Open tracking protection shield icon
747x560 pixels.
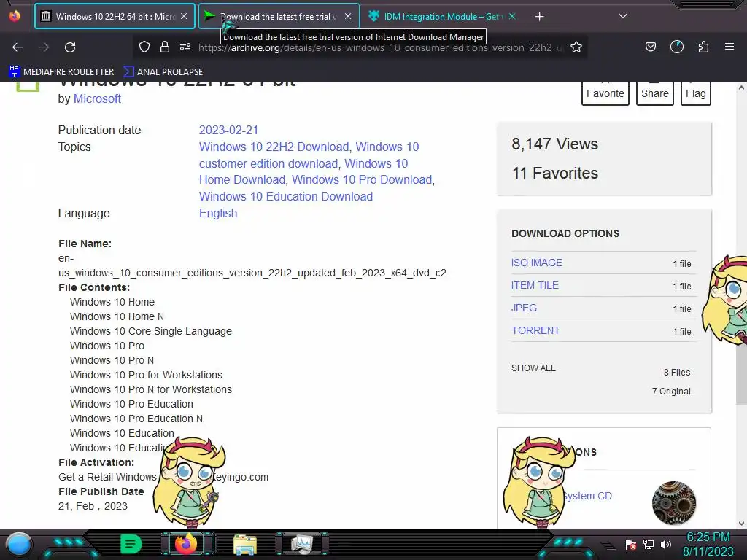click(x=144, y=47)
